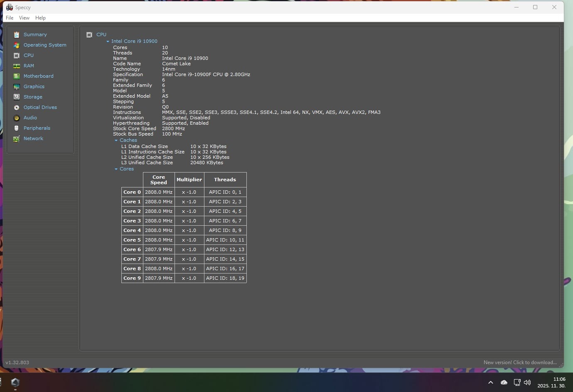Open the File menu
Image resolution: width=573 pixels, height=392 pixels.
(x=10, y=18)
